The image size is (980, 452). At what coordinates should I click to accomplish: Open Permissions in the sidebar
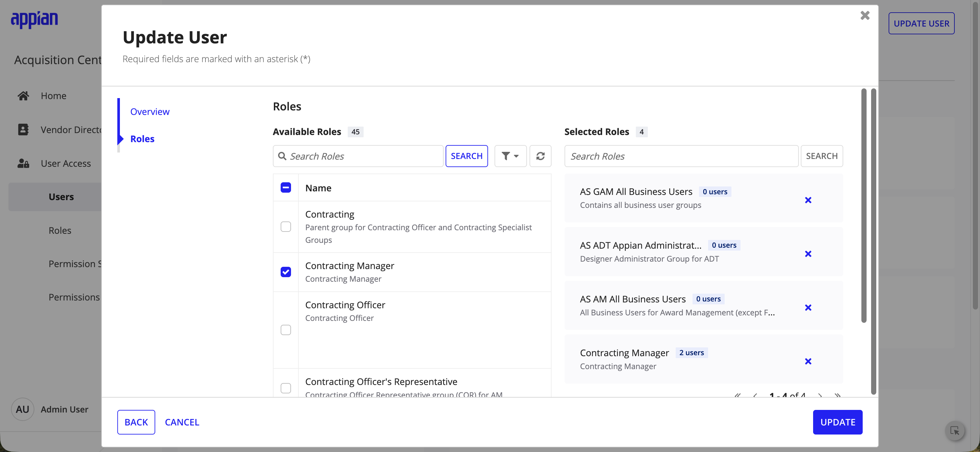click(74, 297)
